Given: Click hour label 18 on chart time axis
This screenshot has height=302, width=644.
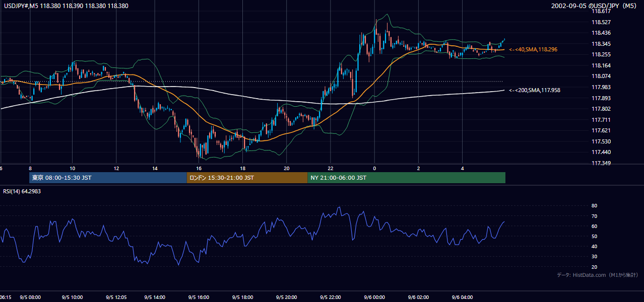Looking at the screenshot, I should (x=242, y=168).
